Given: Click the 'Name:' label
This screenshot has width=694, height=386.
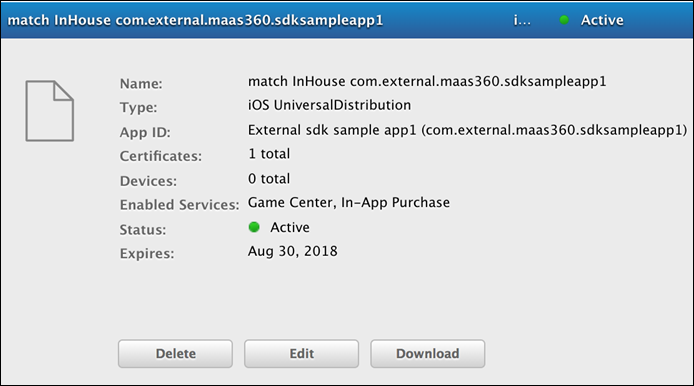Looking at the screenshot, I should [141, 84].
